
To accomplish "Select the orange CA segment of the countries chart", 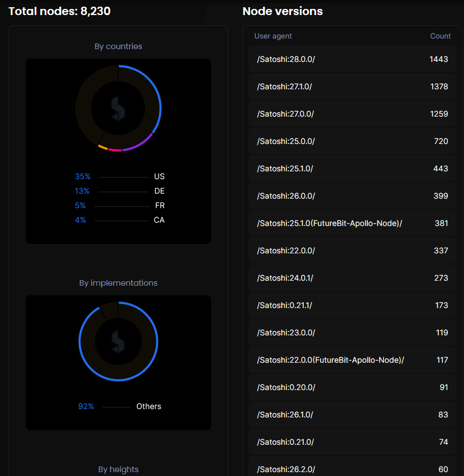I will click(x=103, y=147).
